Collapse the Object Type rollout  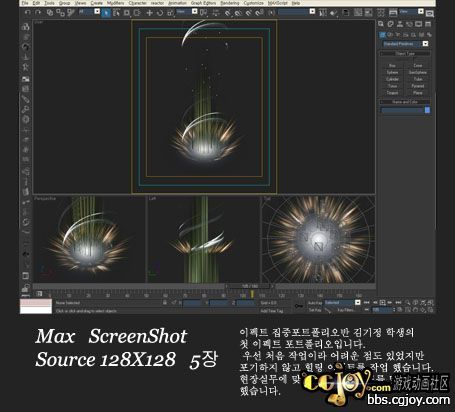(x=405, y=53)
